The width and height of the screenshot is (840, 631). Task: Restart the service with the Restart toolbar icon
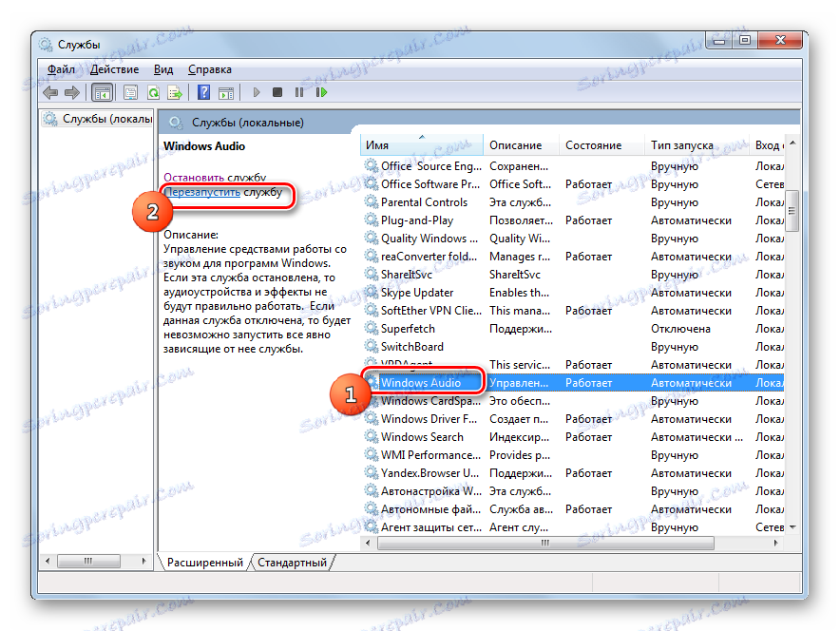coord(321,93)
